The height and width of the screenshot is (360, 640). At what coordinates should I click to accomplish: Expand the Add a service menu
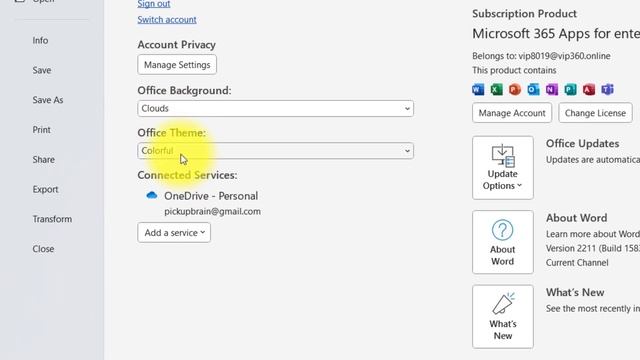click(x=174, y=232)
